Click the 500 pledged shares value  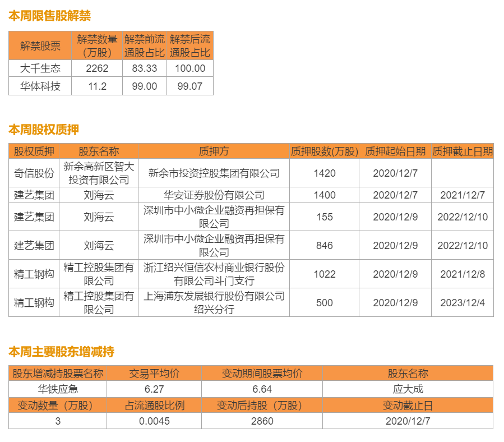pos(325,303)
